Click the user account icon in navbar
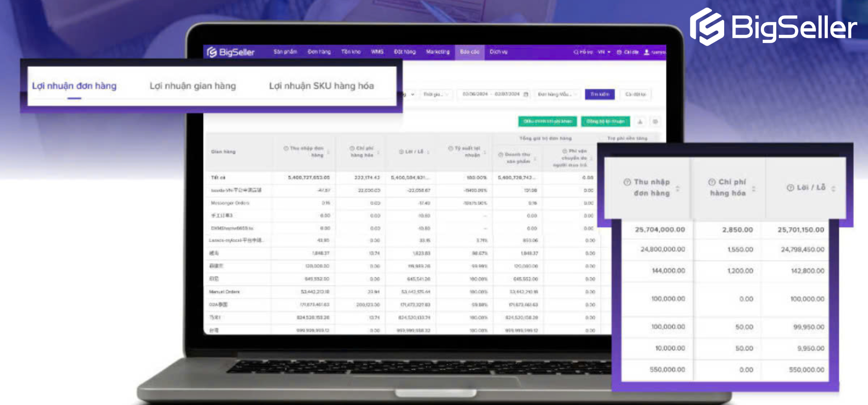868x405 pixels. [x=646, y=52]
